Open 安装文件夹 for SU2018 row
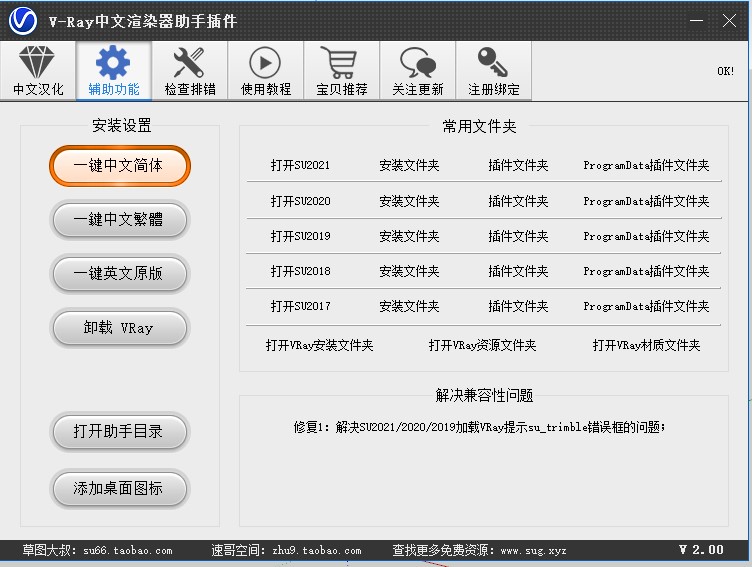The width and height of the screenshot is (752, 567). click(x=409, y=271)
